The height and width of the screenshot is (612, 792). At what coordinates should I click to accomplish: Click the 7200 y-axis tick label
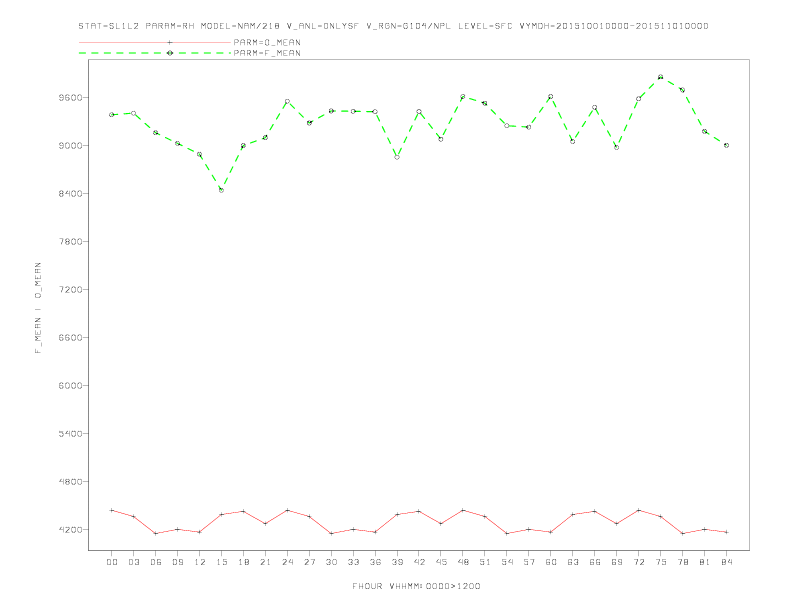click(70, 289)
